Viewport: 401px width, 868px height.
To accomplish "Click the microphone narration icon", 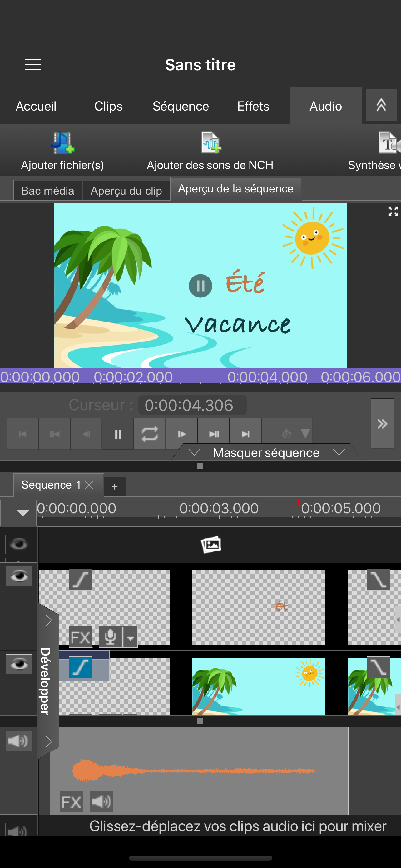I will [111, 637].
